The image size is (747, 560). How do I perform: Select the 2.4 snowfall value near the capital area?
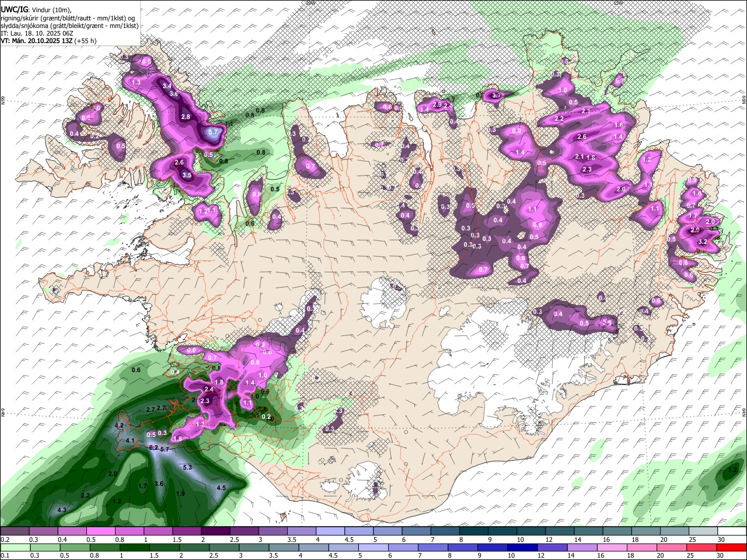[208, 389]
